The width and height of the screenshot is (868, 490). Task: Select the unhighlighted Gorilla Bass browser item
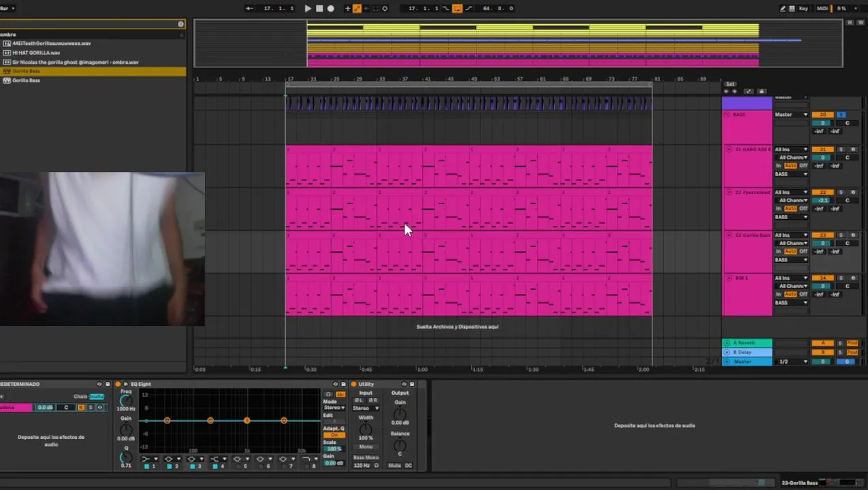click(93, 80)
